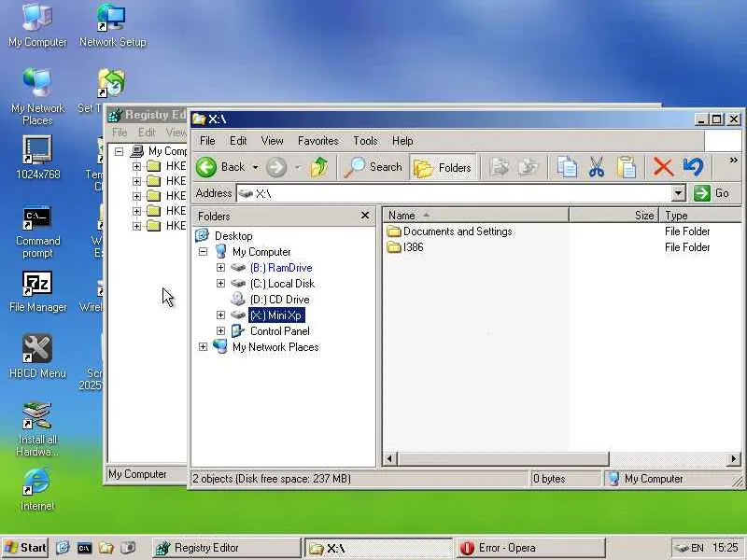Screen dimensions: 747x560
Task: Click the first quick launch icon beside Start
Action: pyautogui.click(x=63, y=548)
